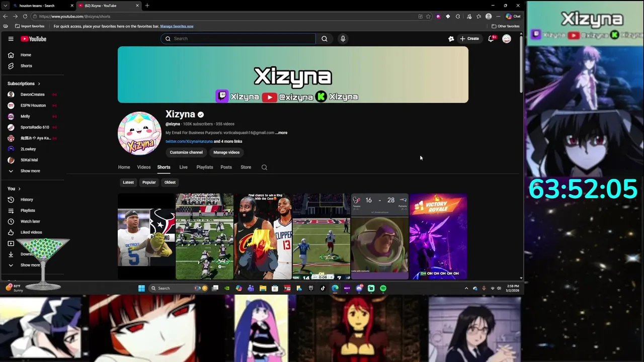This screenshot has height=362, width=644.
Task: Select the Shorts channel tab
Action: [164, 167]
